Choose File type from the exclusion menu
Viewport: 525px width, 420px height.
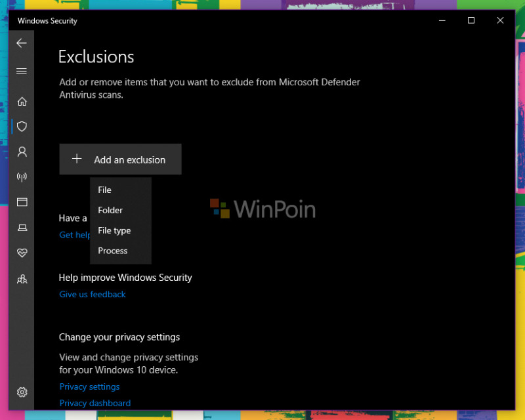[x=121, y=230]
